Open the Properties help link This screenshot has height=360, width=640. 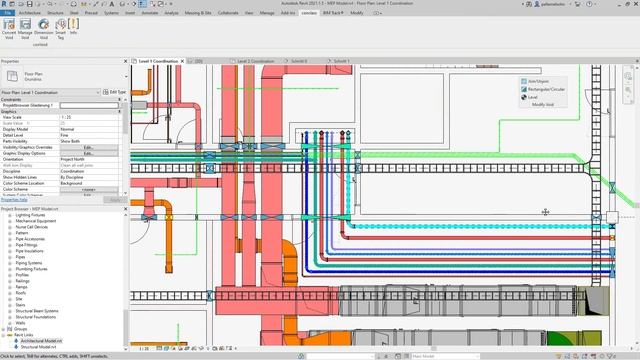coord(14,200)
